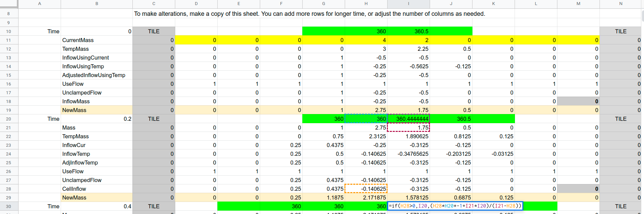Select the column B header
Screen dimensions: 644x214
(97, 4)
